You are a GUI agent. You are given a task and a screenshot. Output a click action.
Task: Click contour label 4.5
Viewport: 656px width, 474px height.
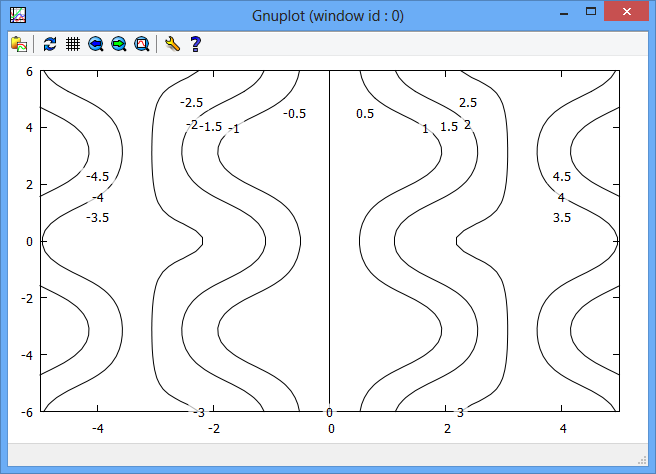(561, 177)
